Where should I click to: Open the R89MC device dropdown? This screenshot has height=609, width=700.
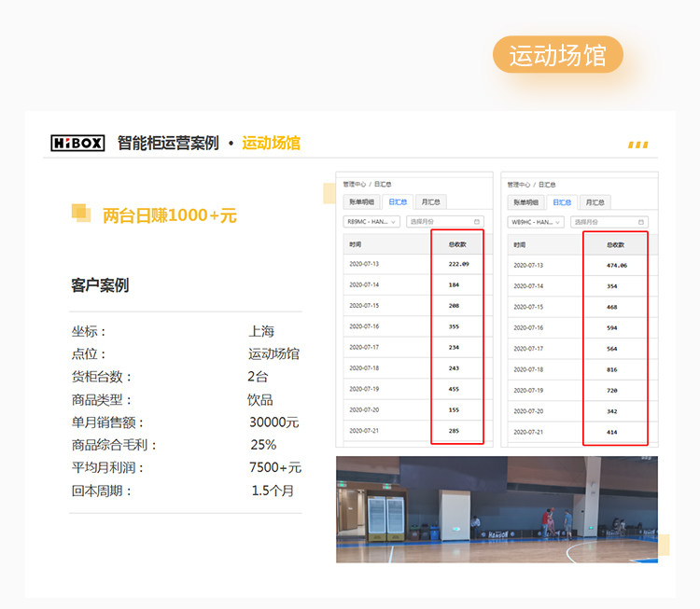[x=371, y=222]
